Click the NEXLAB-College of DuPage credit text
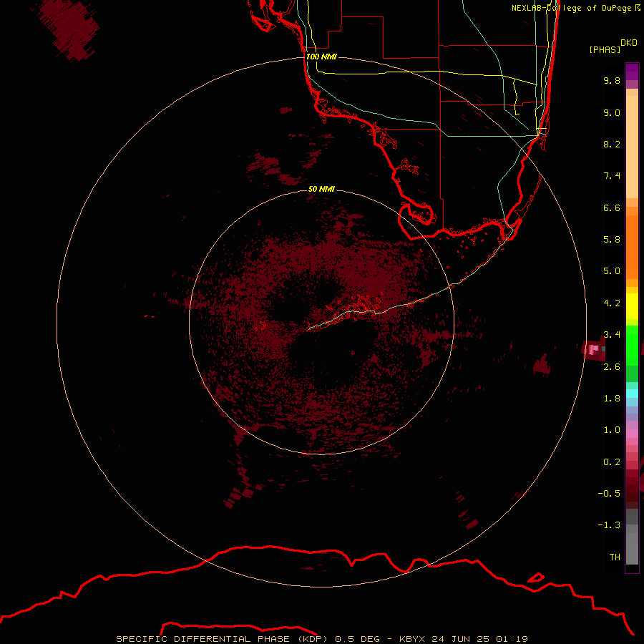644x644 pixels. point(571,8)
